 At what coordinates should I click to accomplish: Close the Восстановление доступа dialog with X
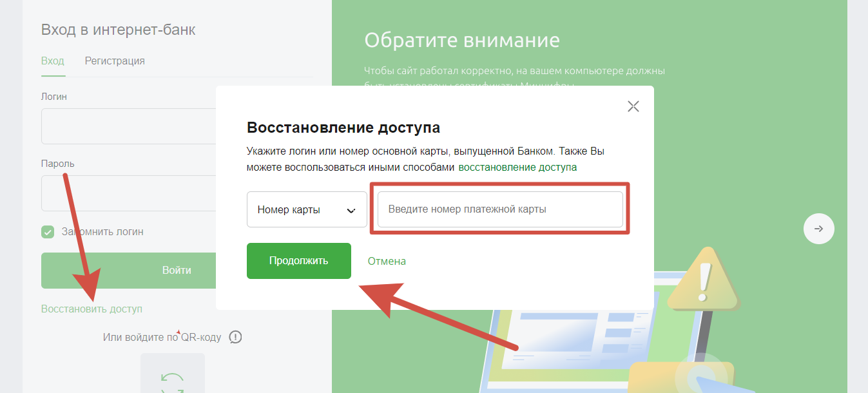click(x=633, y=107)
